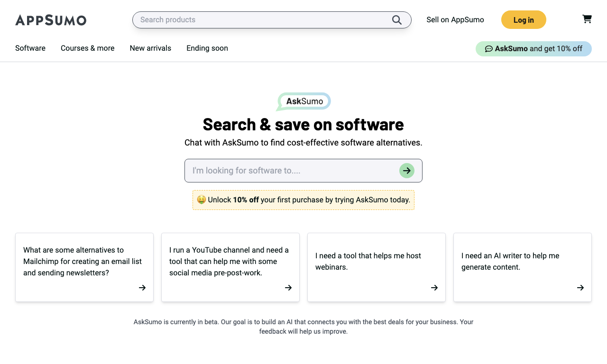The width and height of the screenshot is (607, 364).
Task: Submit the AskSumo query with green arrow
Action: pos(407,171)
